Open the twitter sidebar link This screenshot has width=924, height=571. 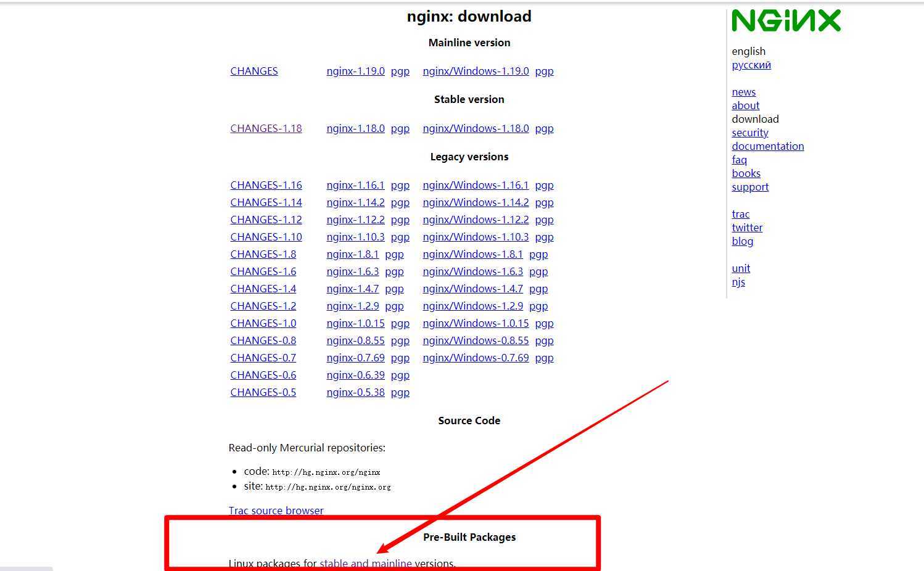[747, 228]
